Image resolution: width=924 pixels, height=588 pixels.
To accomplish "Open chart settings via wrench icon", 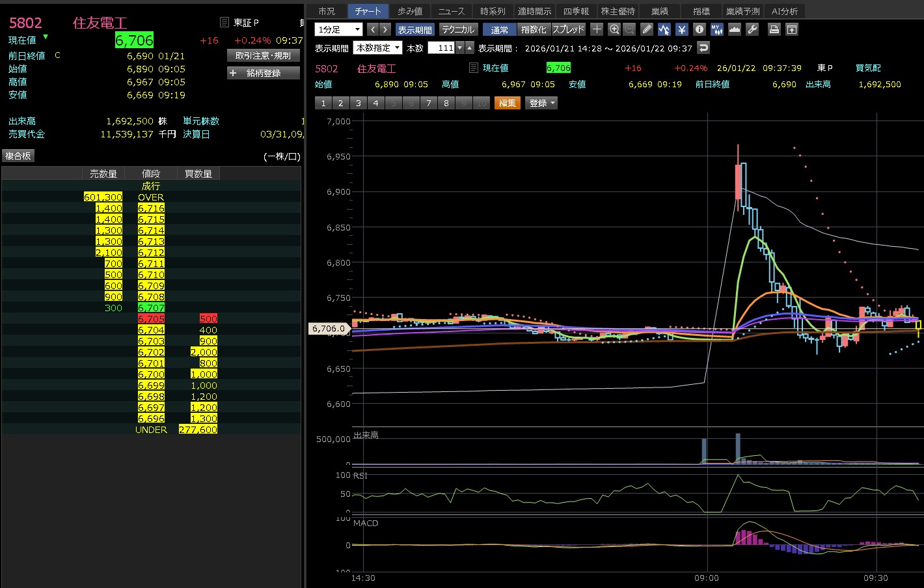I will click(752, 29).
